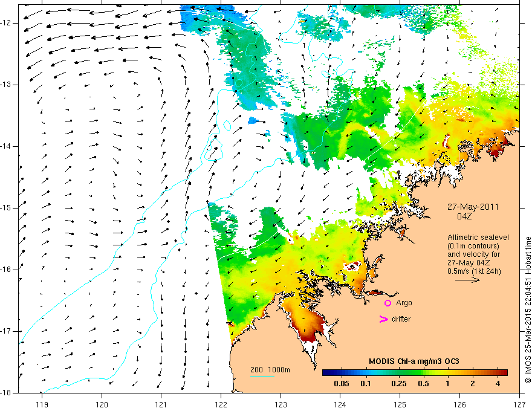Click the colorbar tick label '1'

(x=447, y=384)
